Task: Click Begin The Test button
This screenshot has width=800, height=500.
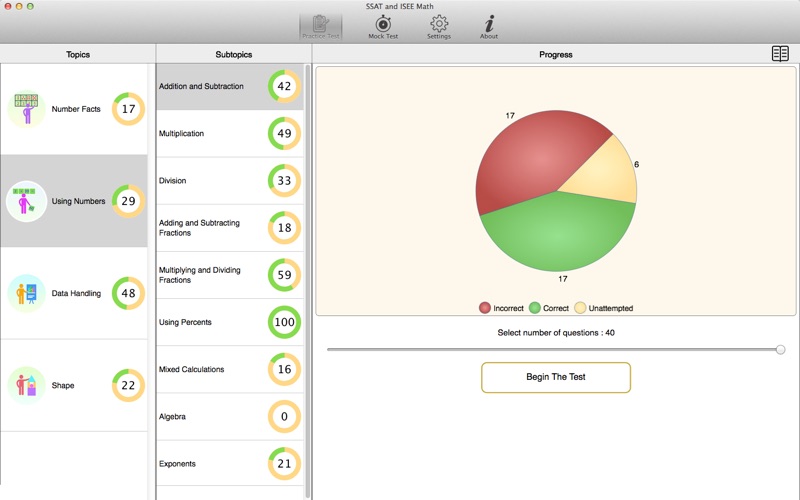Action: [x=556, y=377]
